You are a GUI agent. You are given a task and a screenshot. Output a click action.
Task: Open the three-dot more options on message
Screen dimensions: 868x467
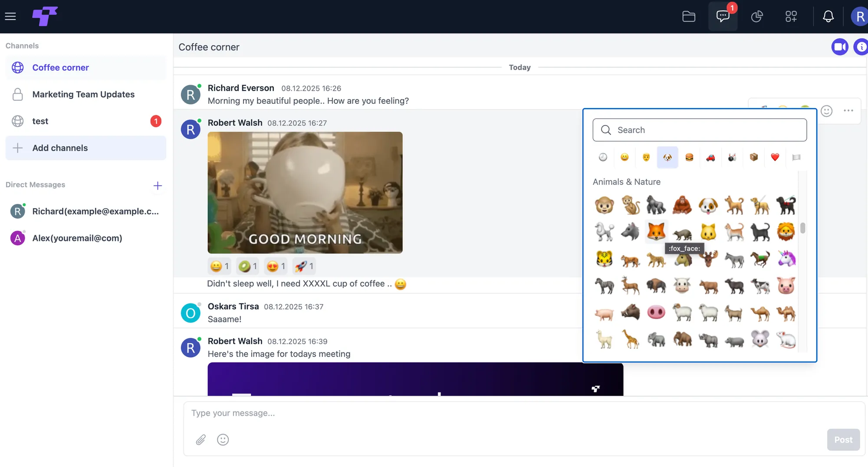[848, 111]
